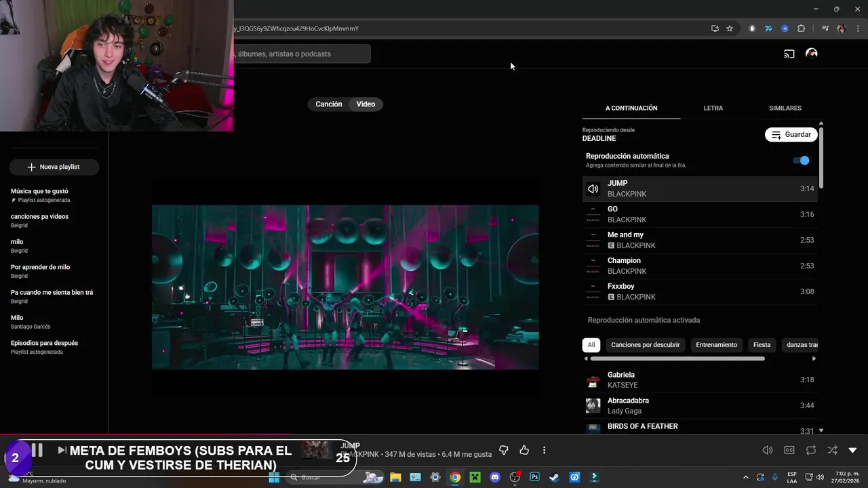
Task: Open the SIMILARES tab
Action: (x=785, y=108)
